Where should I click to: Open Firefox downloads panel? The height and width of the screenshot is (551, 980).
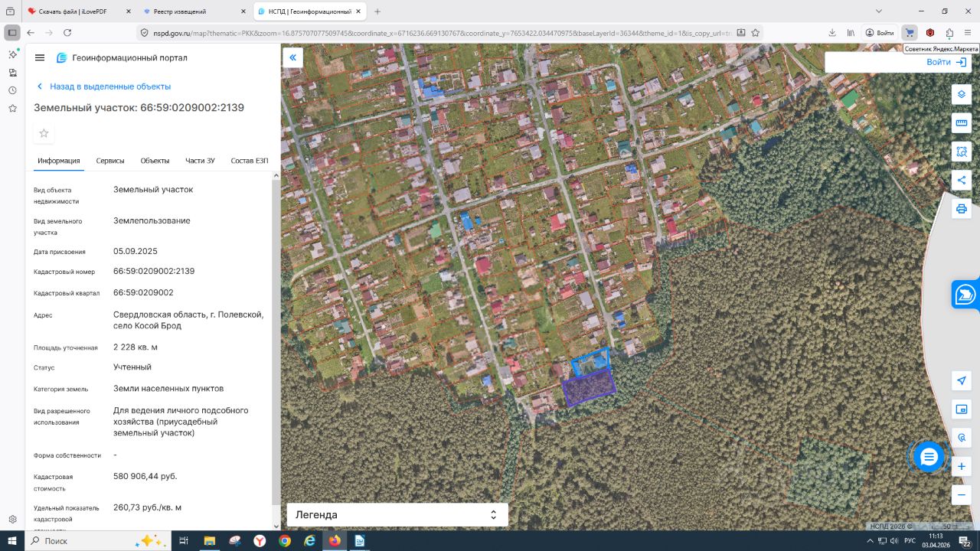coord(832,33)
